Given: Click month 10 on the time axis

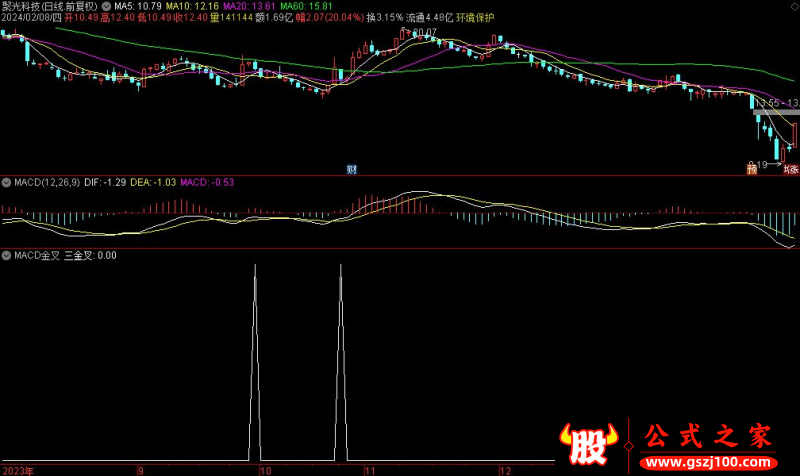Looking at the screenshot, I should [x=264, y=469].
